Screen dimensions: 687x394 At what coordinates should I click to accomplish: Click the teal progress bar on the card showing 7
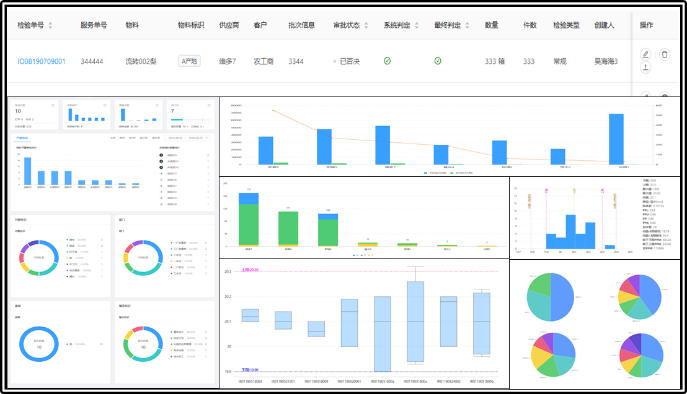pyautogui.click(x=177, y=119)
